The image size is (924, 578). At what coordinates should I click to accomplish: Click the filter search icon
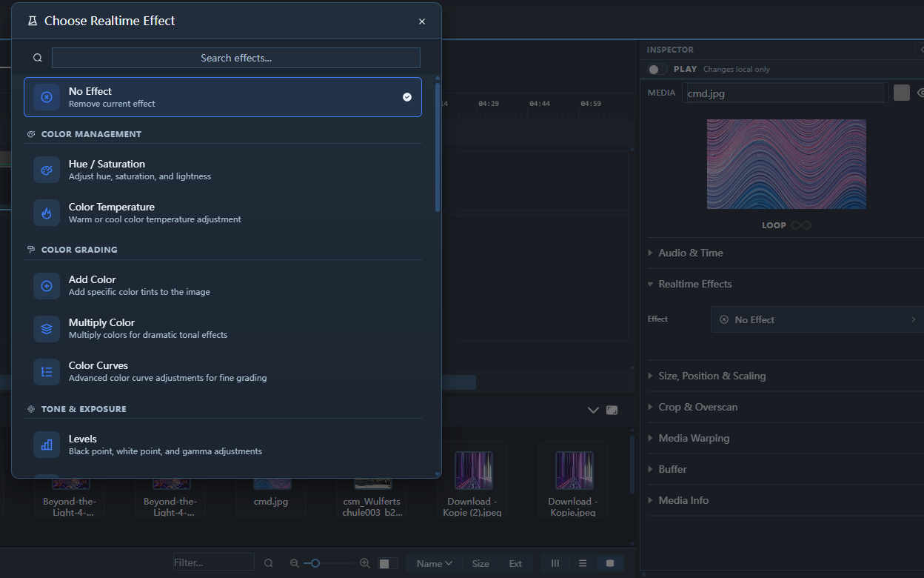(x=269, y=563)
